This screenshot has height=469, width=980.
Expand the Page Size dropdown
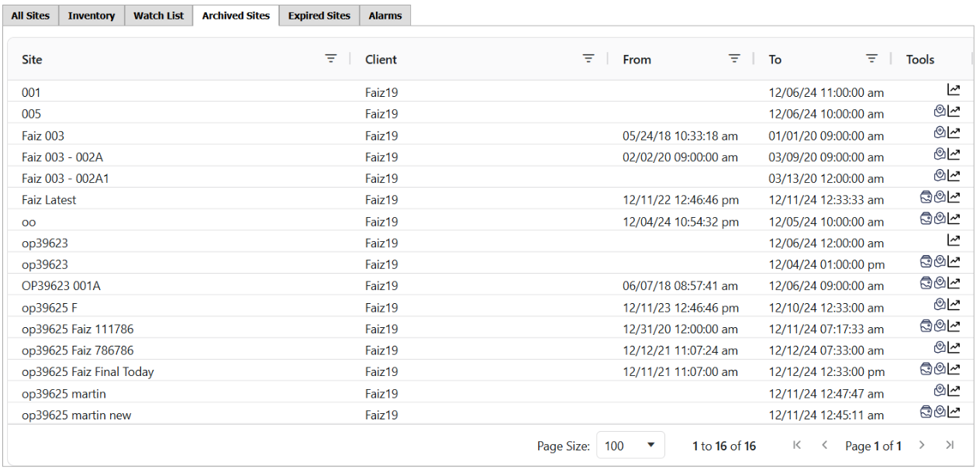[630, 446]
